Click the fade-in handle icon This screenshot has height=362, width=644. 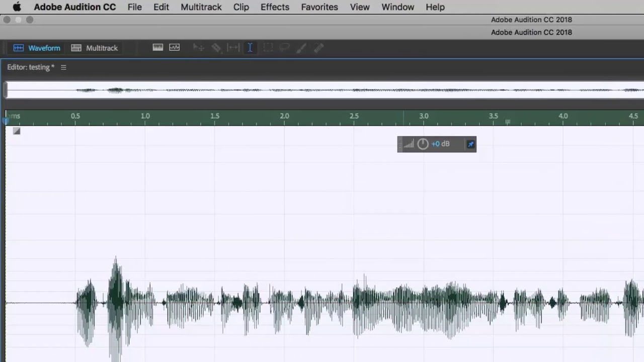(x=17, y=131)
